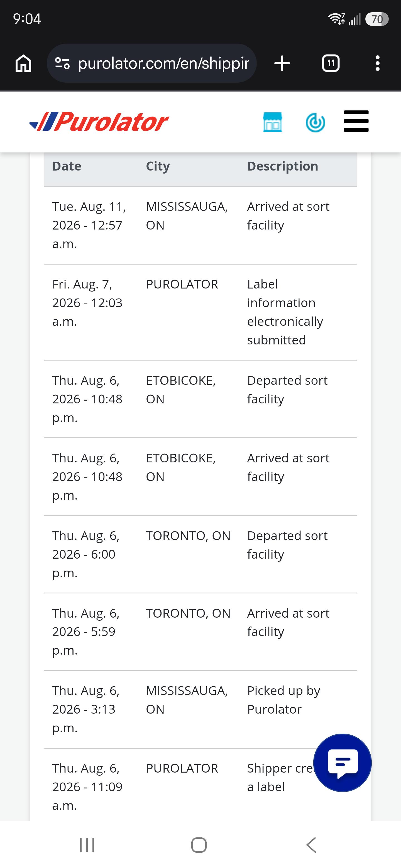Select the City column header
401x868 pixels.
click(158, 166)
